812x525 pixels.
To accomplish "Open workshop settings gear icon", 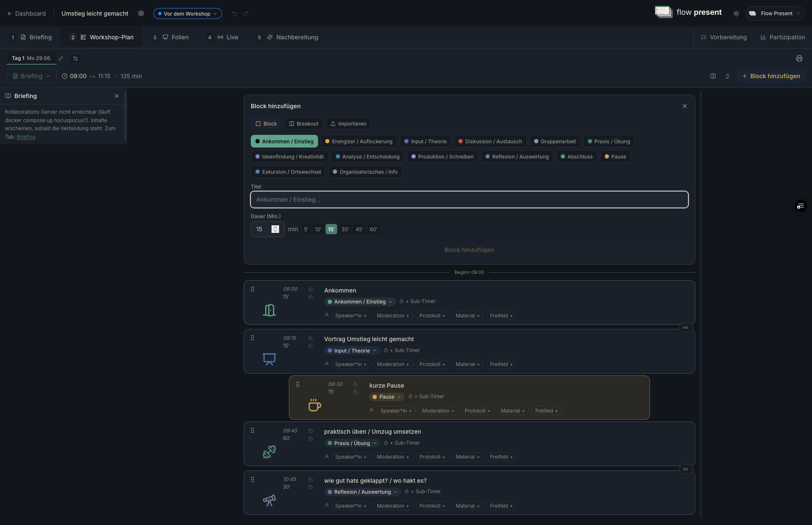I will pos(141,14).
